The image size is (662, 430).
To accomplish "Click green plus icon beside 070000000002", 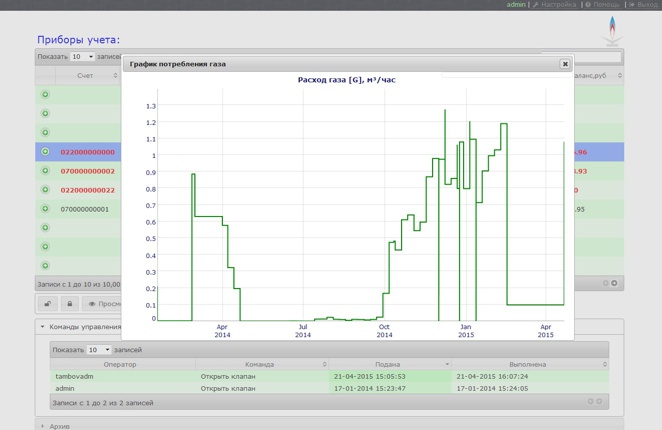I will (45, 171).
